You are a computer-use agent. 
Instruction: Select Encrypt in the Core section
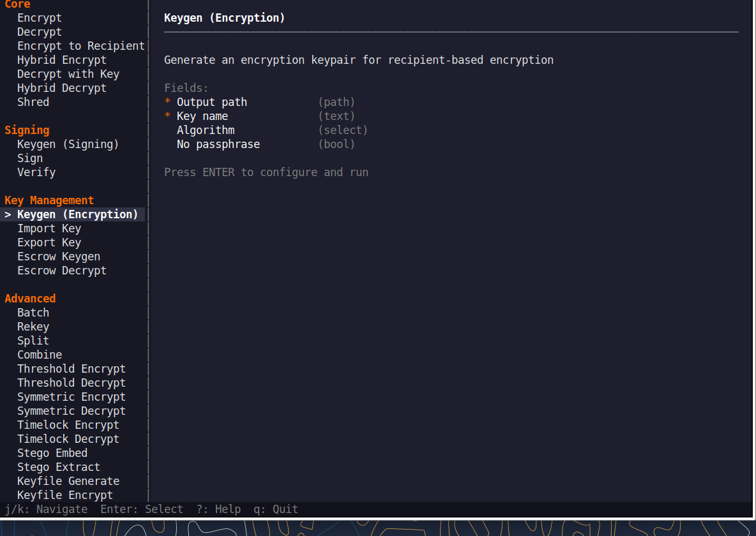pyautogui.click(x=40, y=18)
